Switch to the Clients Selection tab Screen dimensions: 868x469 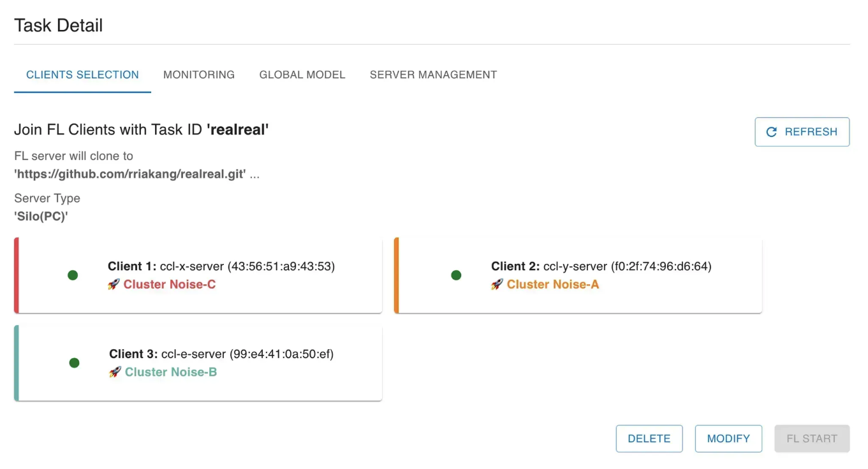(x=82, y=75)
